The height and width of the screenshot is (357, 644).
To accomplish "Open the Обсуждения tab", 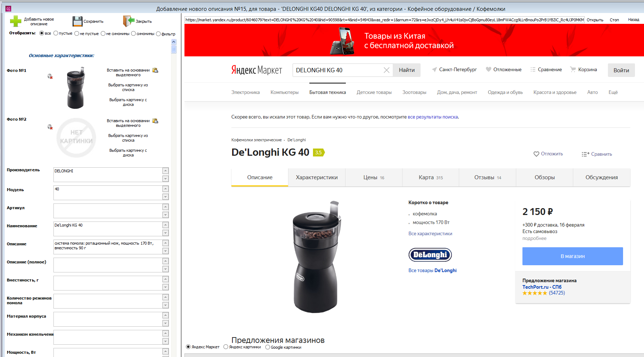I will coord(602,177).
